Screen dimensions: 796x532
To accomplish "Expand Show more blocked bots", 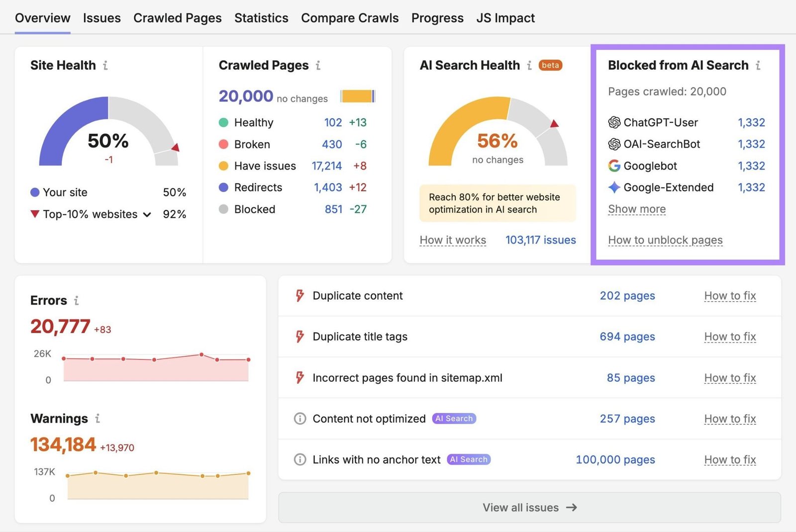I will (637, 209).
